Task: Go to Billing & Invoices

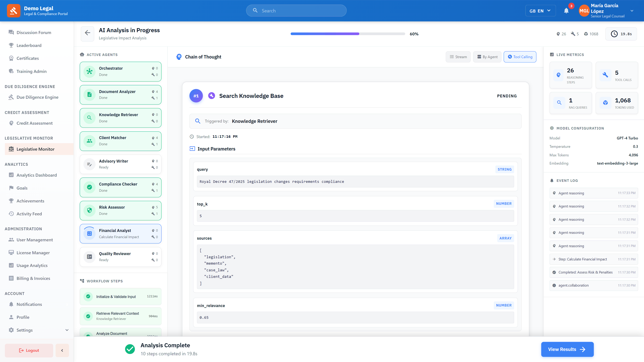Action: pyautogui.click(x=33, y=278)
